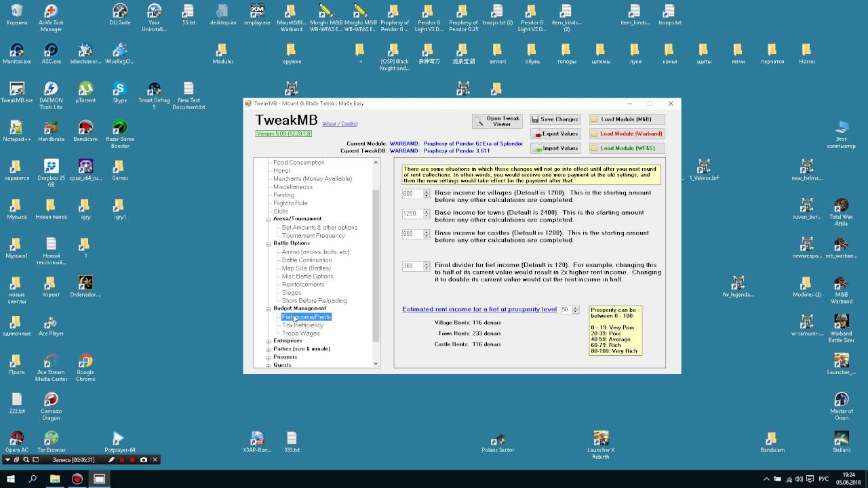Select Notepad++ desktop icon
This screenshot has width=868, height=488.
coord(17,131)
